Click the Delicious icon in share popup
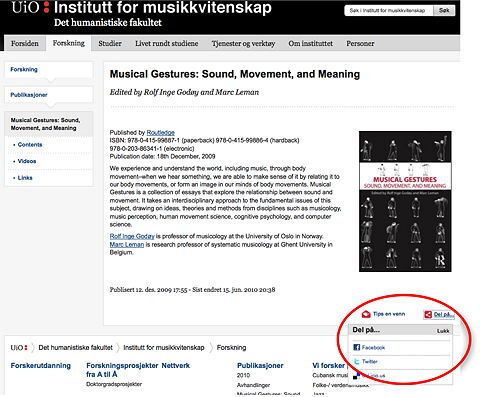Screen dimensions: 480x397 [x=357, y=376]
